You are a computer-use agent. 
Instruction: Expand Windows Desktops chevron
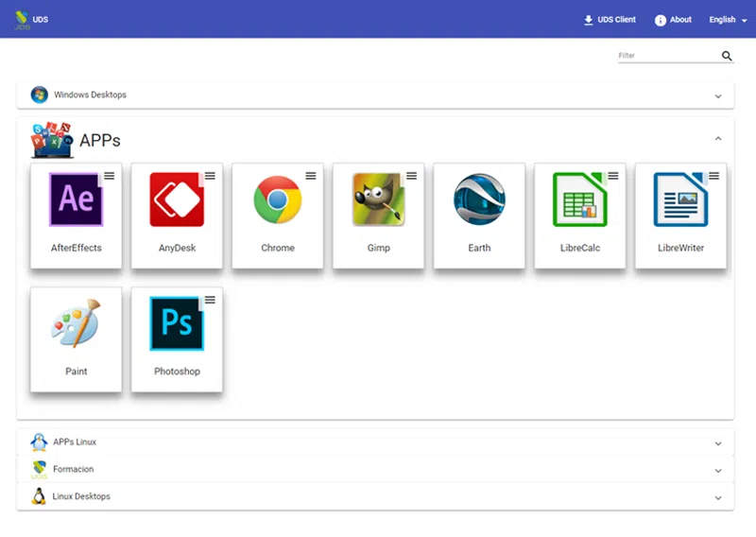(x=718, y=96)
